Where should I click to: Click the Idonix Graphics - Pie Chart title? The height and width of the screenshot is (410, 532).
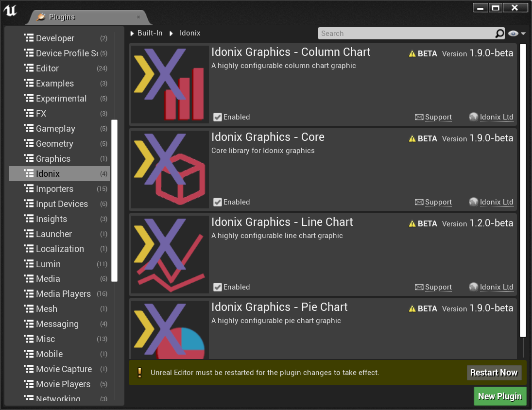point(279,307)
